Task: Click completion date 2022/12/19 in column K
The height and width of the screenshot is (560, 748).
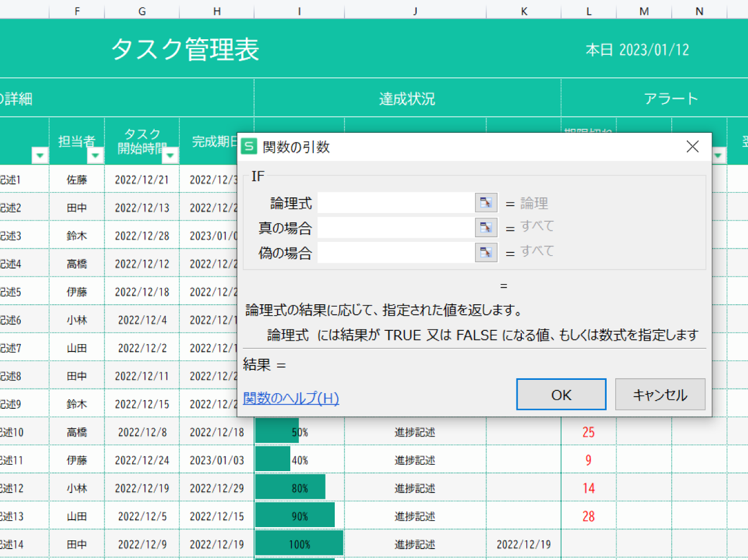Action: coord(523,544)
